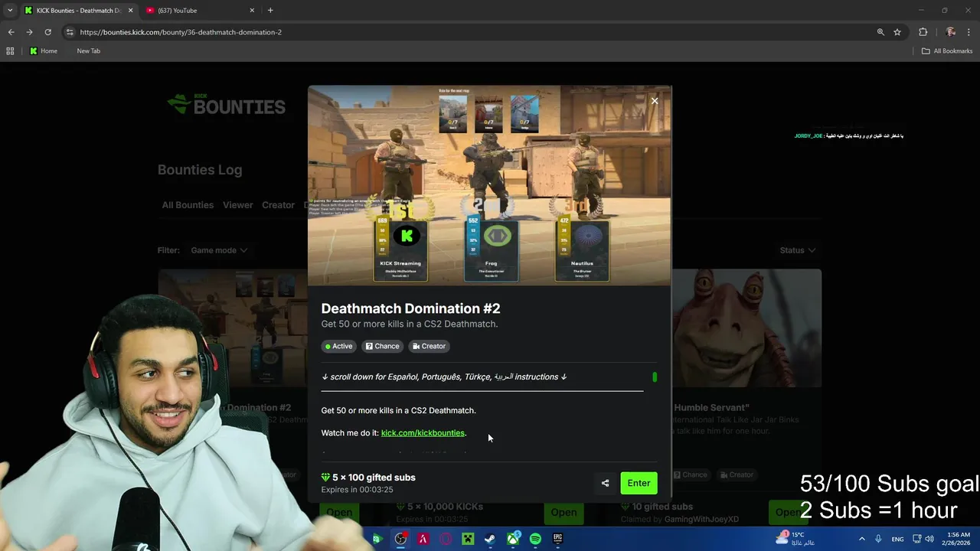980x551 pixels.
Task: Open network settings icon in tray
Action: point(917,539)
